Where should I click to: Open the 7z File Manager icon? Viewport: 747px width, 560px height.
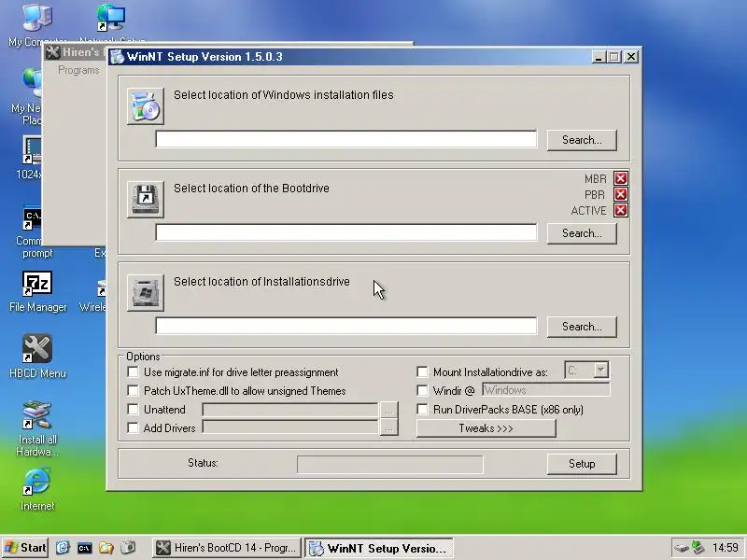(x=37, y=292)
